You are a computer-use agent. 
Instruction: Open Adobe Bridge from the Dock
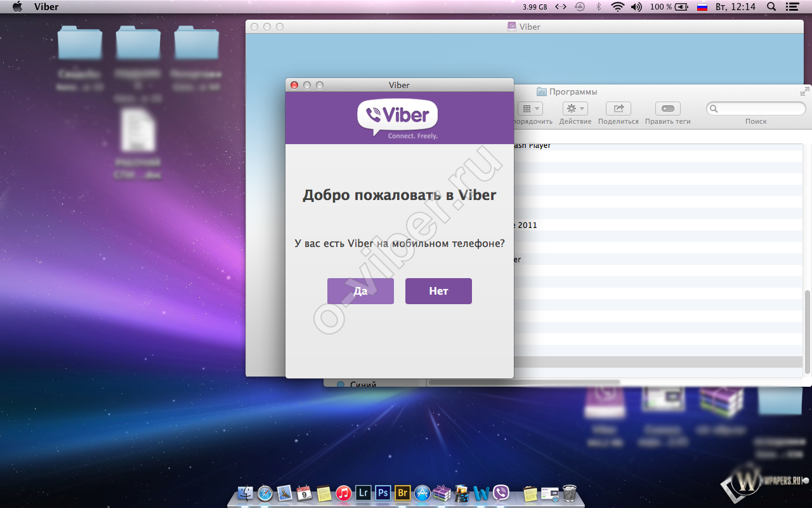[x=402, y=493]
